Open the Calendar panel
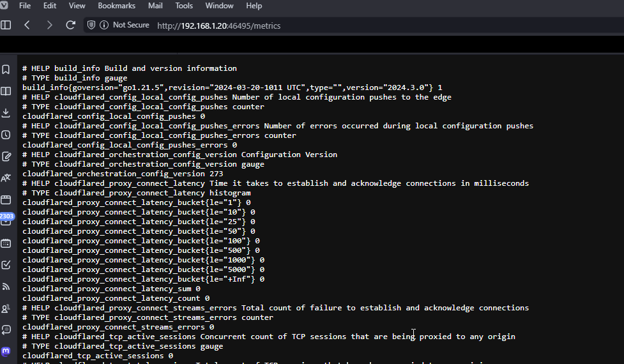 (x=6, y=243)
